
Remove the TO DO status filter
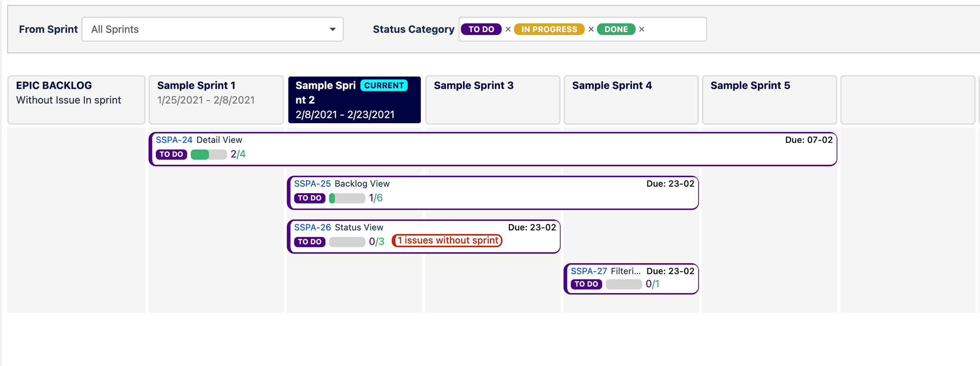point(508,29)
